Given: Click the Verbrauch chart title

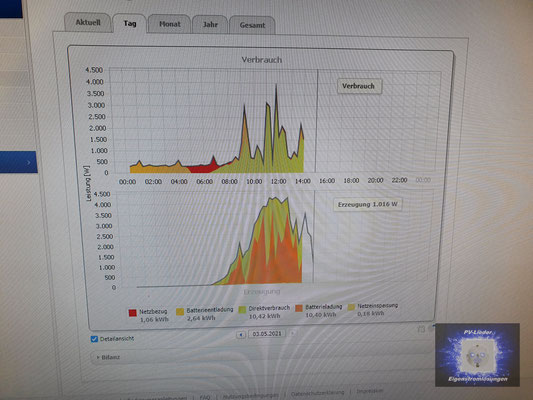Looking at the screenshot, I should [262, 60].
